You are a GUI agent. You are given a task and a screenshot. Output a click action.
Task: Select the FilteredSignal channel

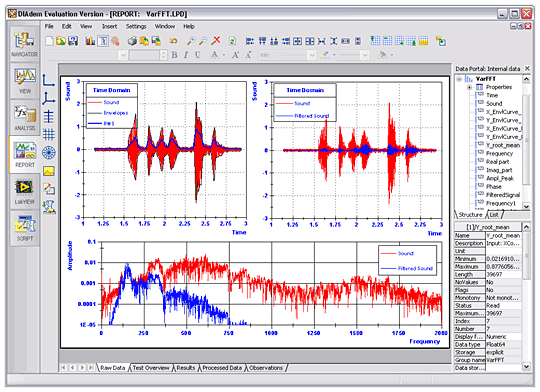[x=503, y=195]
